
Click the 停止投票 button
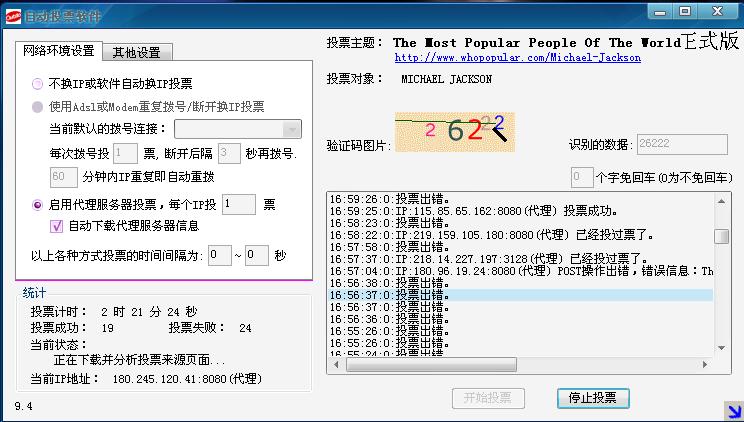(x=593, y=398)
